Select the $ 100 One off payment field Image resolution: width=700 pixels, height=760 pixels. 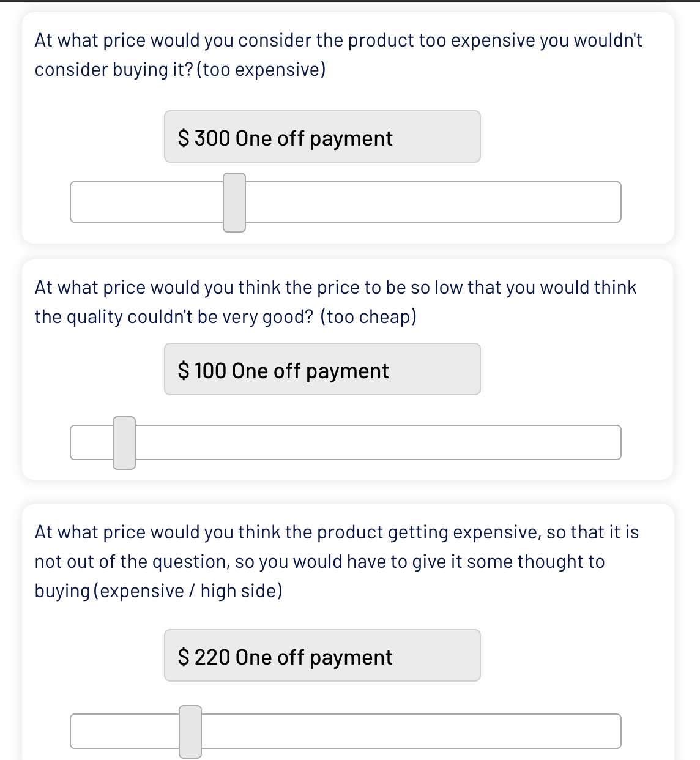[322, 370]
